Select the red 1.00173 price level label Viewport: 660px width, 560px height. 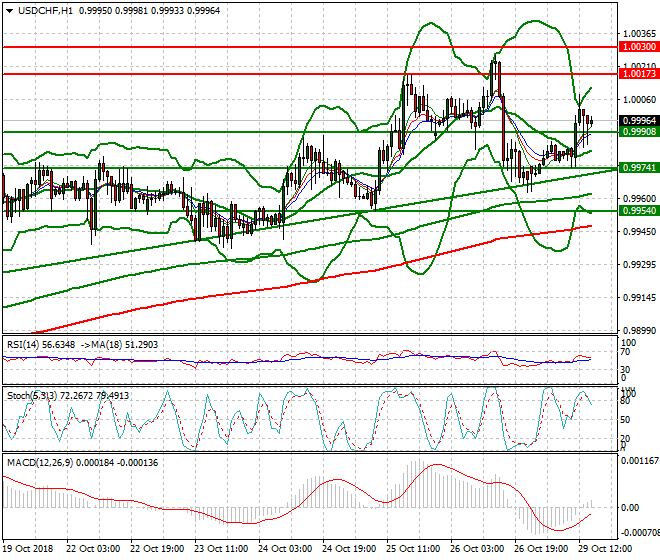pyautogui.click(x=639, y=74)
